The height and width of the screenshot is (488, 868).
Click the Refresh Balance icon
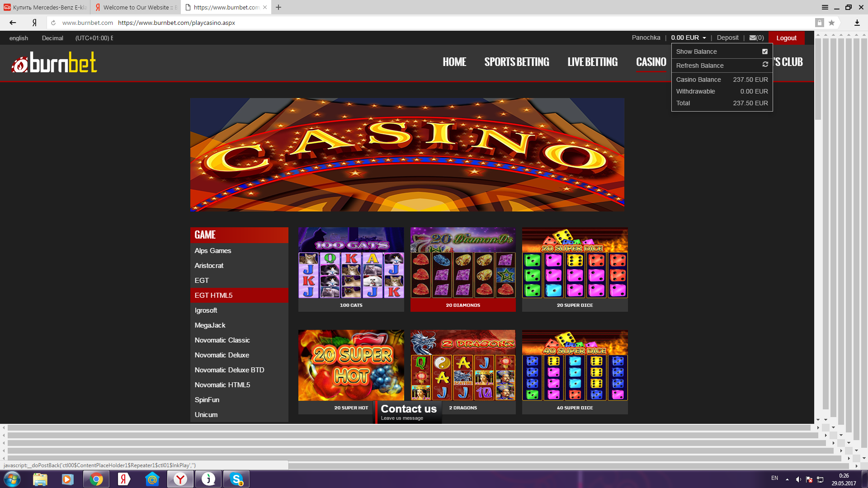pyautogui.click(x=765, y=65)
